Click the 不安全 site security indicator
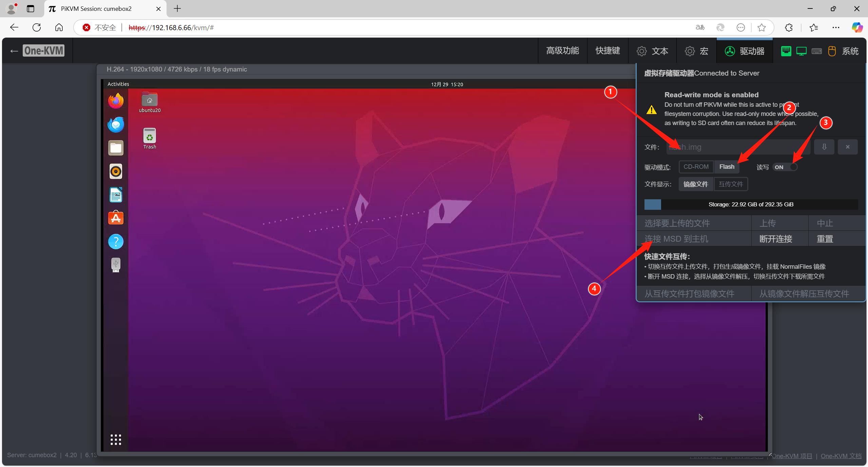The width and height of the screenshot is (868, 467). click(100, 27)
